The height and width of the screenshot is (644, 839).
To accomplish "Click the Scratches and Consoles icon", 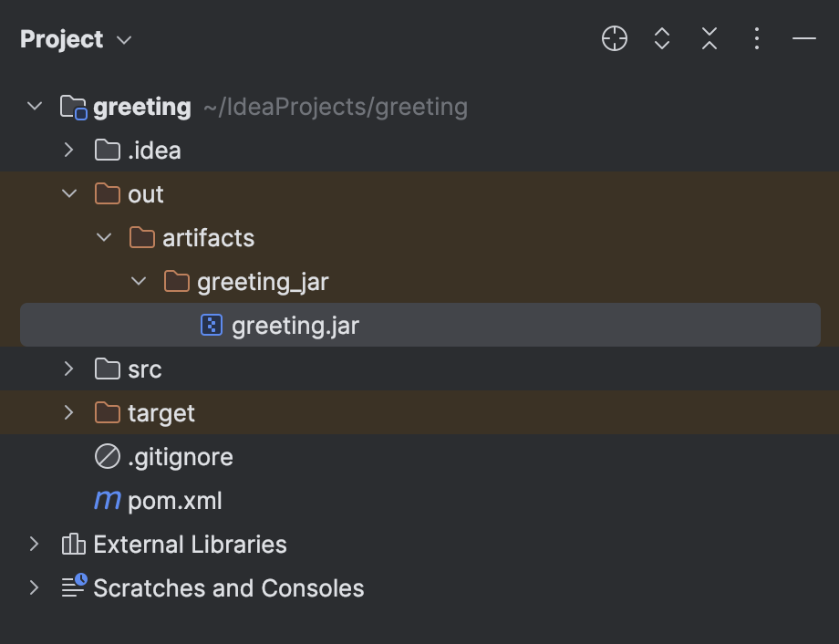I will pos(71,587).
